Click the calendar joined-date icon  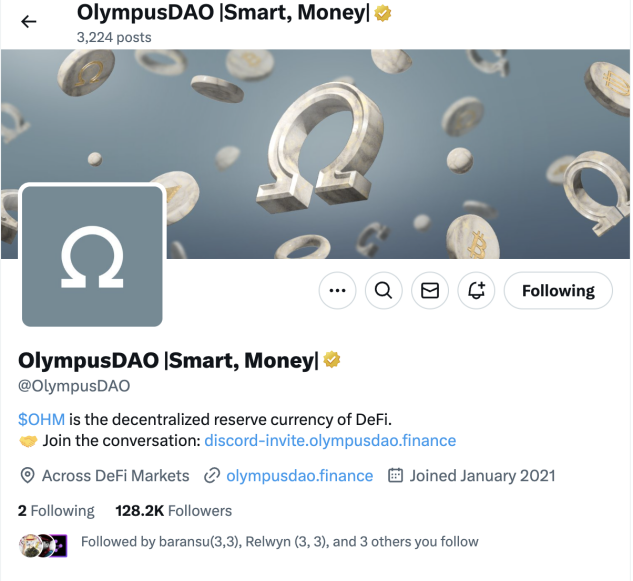tap(395, 476)
